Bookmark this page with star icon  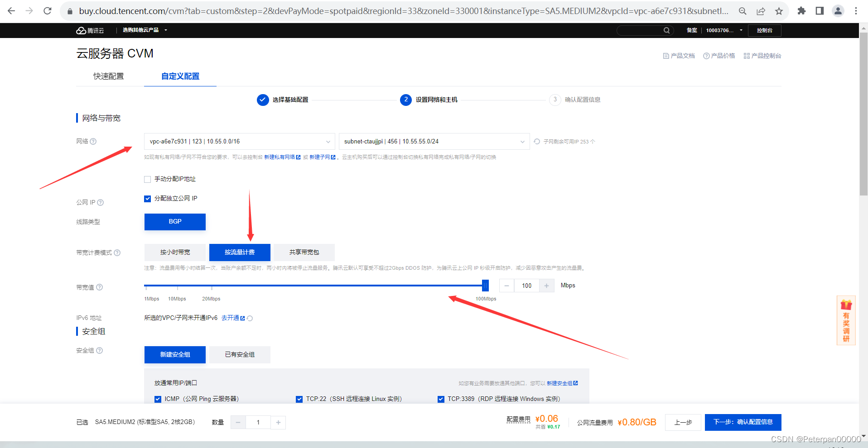pos(779,11)
